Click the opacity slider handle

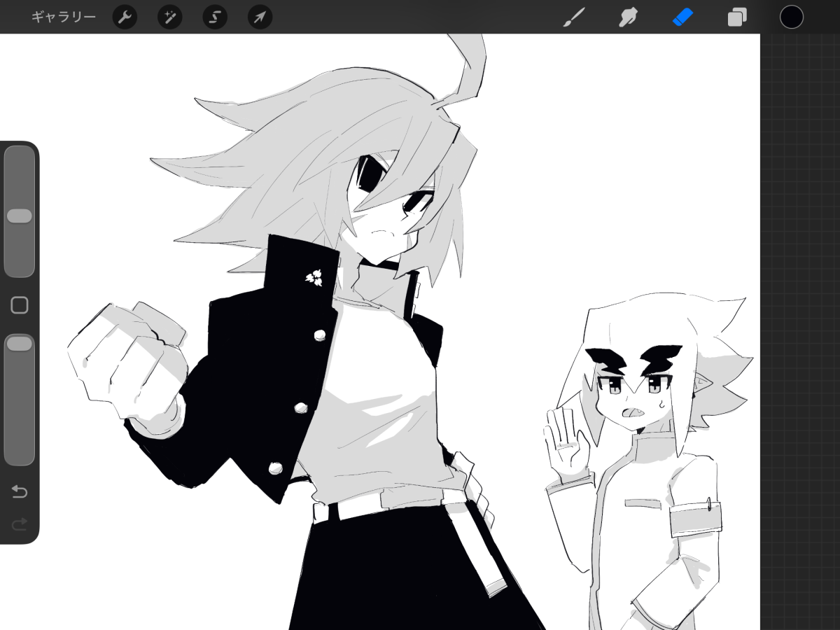(20, 343)
